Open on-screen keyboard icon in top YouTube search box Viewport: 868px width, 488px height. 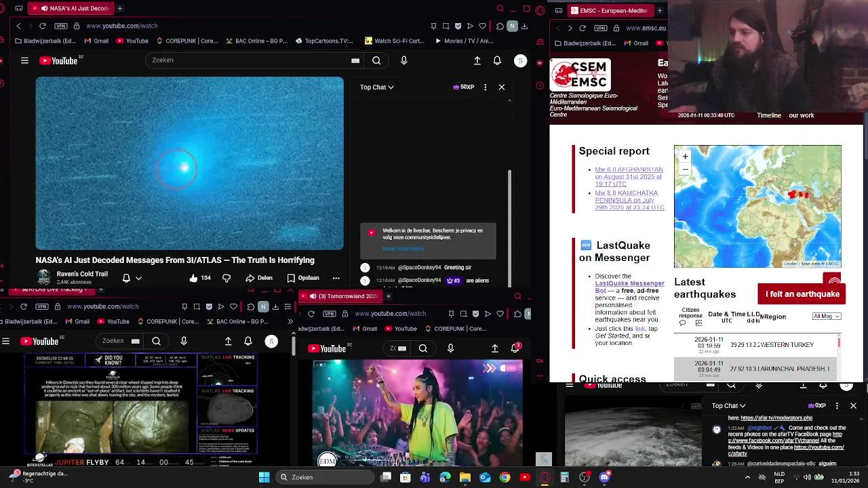tap(355, 60)
